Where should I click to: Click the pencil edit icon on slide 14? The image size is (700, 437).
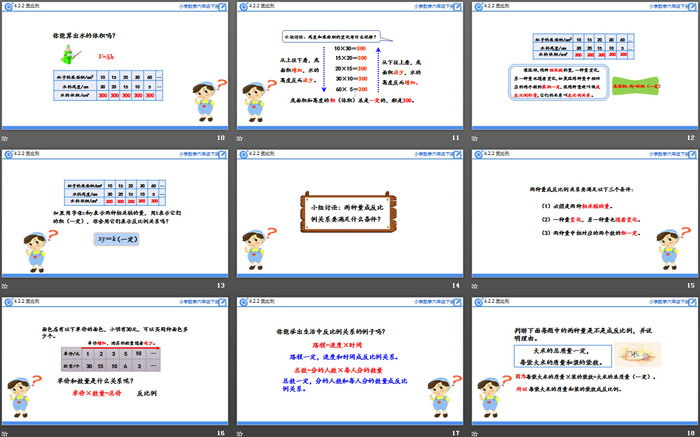(x=457, y=155)
